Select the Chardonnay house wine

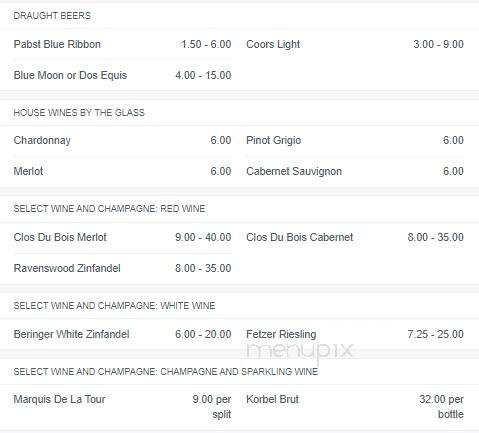(x=42, y=140)
